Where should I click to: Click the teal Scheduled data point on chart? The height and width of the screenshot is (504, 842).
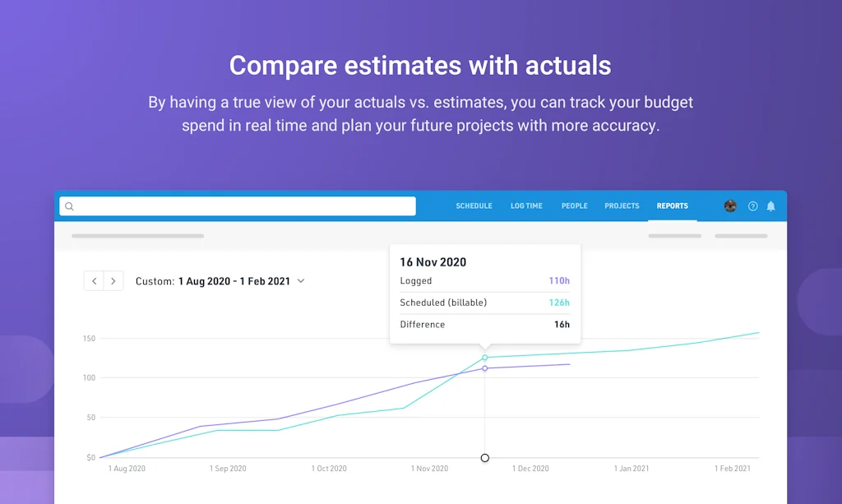(x=485, y=358)
